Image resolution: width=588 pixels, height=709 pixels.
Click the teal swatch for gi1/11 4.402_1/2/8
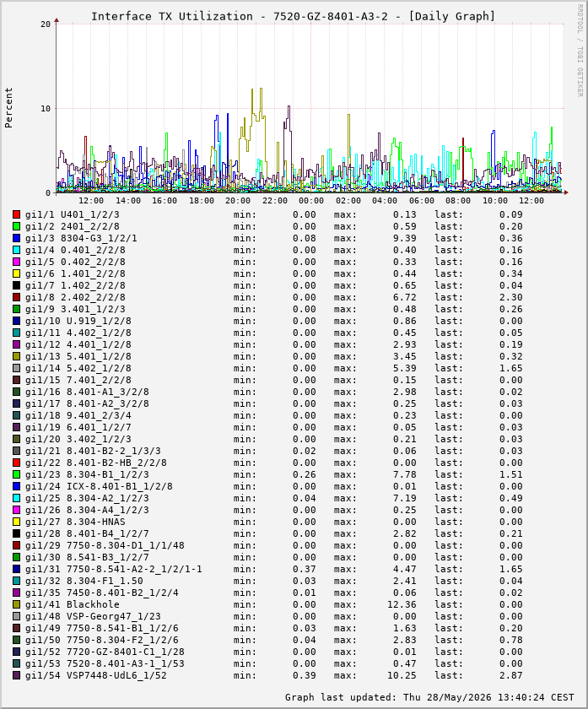[17, 333]
